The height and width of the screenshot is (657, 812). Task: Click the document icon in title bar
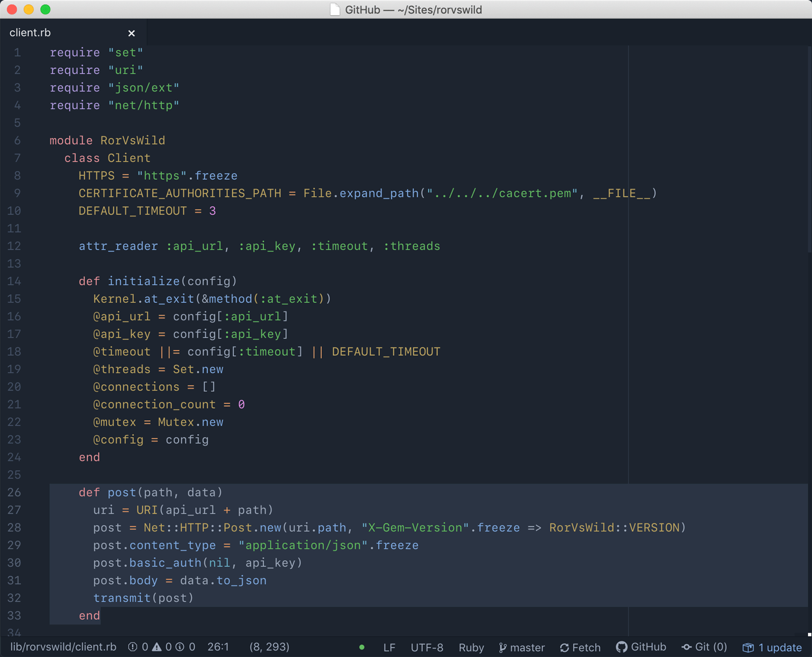pyautogui.click(x=335, y=9)
